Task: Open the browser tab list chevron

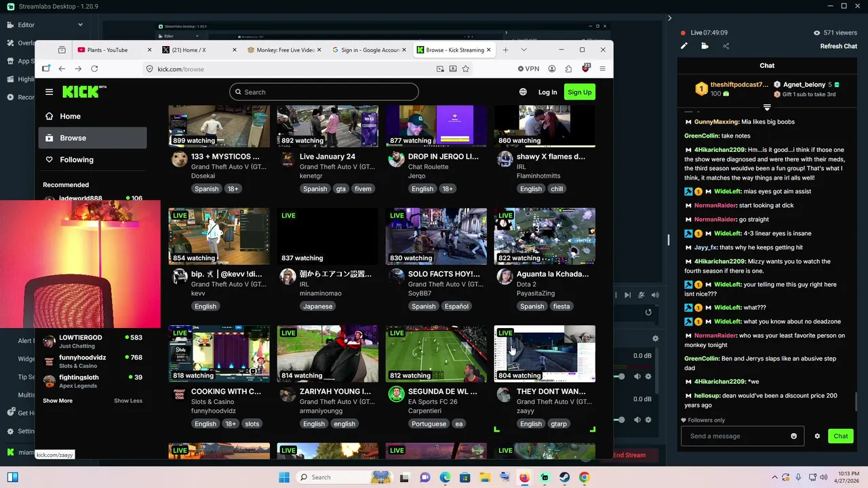Action: [524, 49]
